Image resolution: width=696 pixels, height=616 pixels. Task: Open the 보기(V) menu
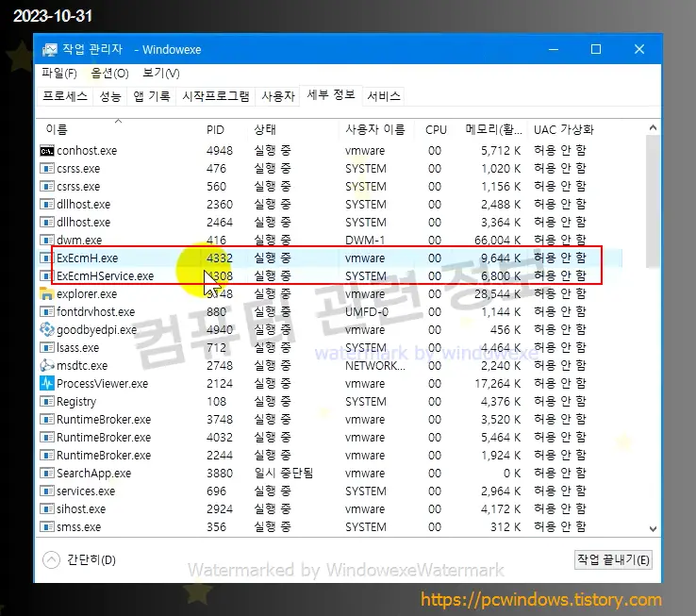161,74
